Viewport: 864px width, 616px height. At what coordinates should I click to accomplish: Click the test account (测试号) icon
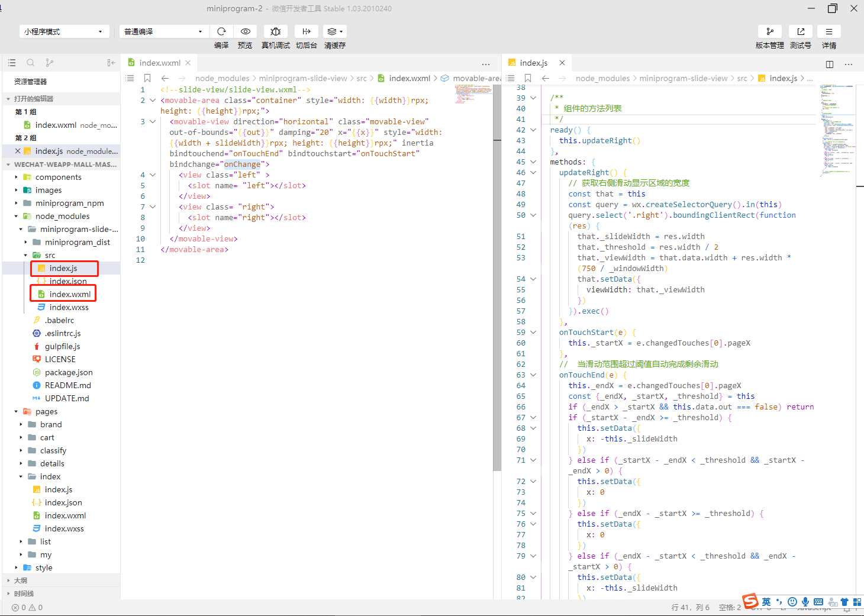tap(801, 31)
